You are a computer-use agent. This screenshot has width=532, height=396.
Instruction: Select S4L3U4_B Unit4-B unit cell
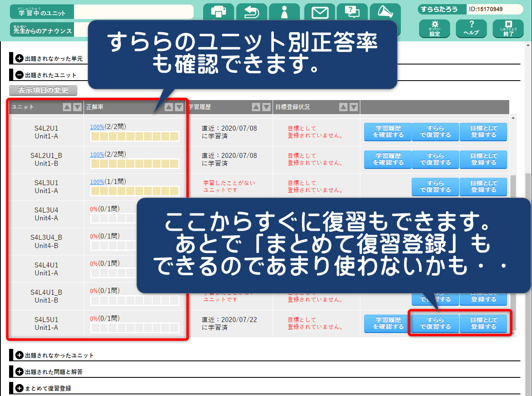click(x=46, y=241)
